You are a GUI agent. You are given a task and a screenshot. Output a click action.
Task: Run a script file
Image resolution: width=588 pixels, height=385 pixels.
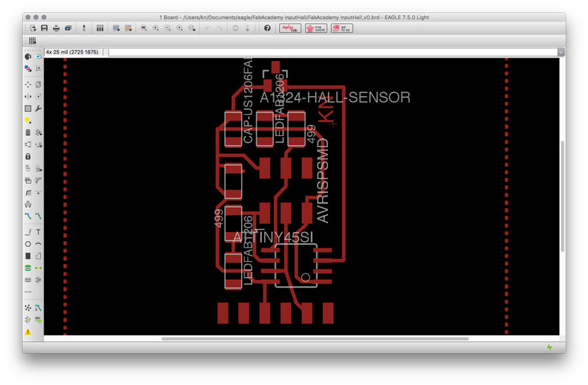click(116, 28)
